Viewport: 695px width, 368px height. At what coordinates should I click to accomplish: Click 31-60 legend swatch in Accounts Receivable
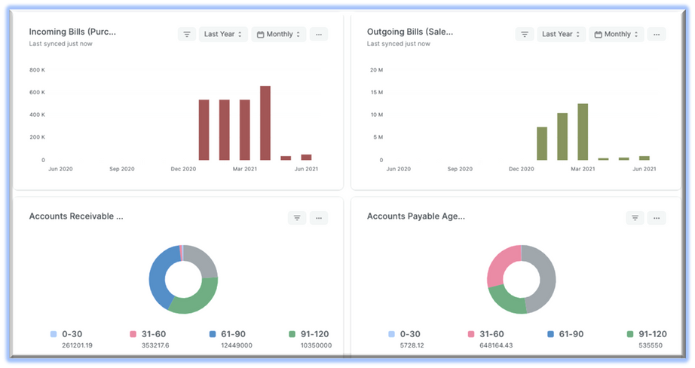(x=133, y=334)
